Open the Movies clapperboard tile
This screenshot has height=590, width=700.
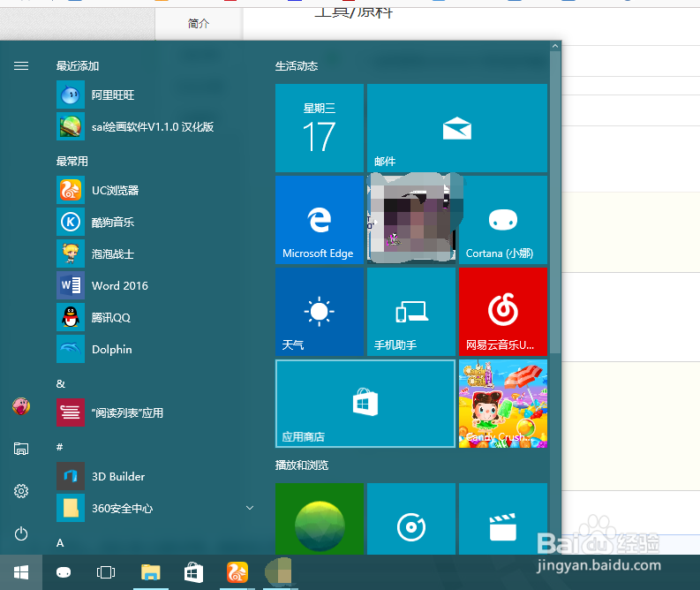(x=503, y=519)
